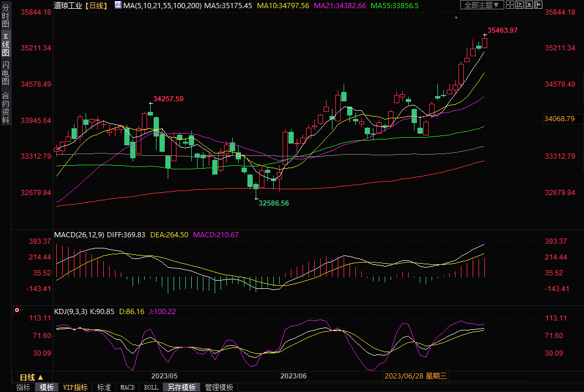Click the four-dot crosshair toolbar icon
Image resolution: width=584 pixels, height=392 pixels.
510,5
